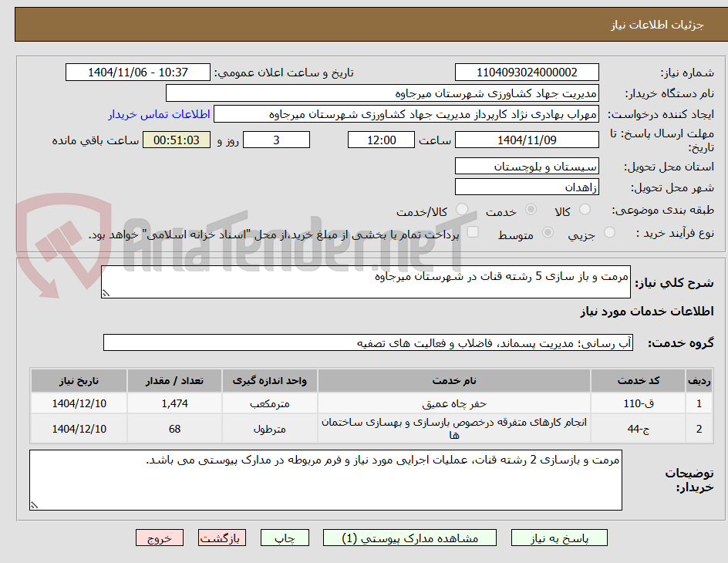Click the نام خدمت column header
The image size is (728, 563).
click(454, 381)
